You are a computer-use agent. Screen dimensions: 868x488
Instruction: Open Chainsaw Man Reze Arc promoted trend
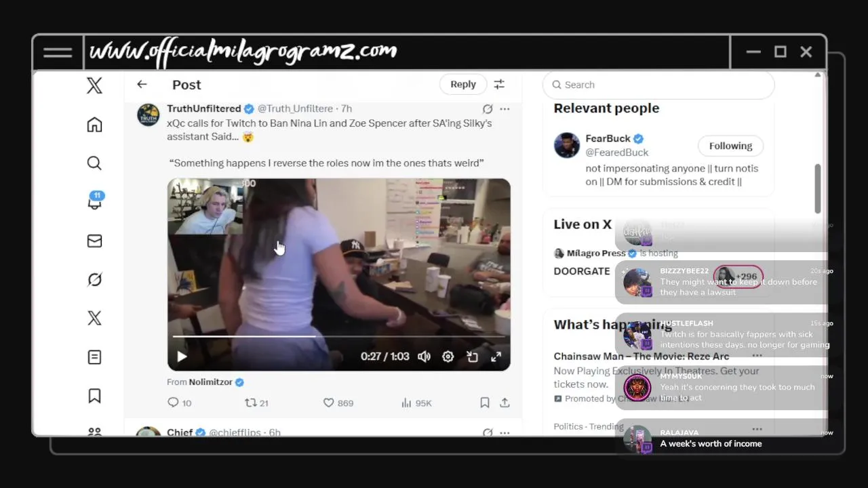tap(642, 357)
